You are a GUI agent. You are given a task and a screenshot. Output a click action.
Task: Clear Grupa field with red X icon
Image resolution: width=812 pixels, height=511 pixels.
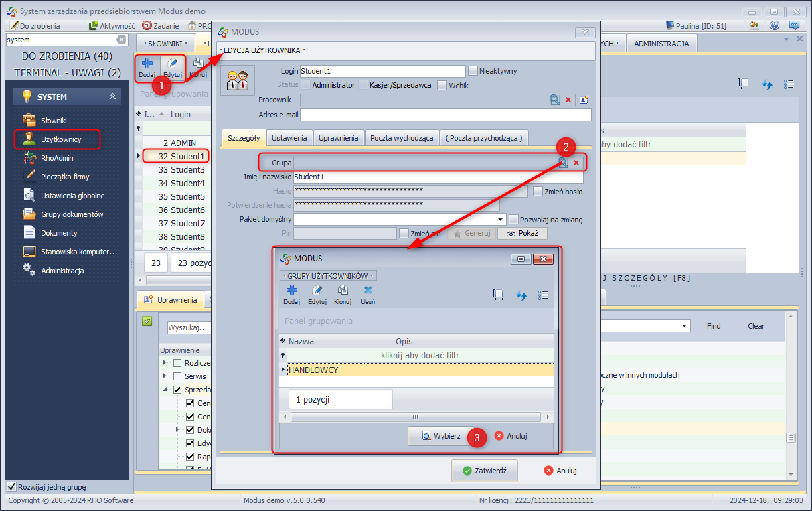pyautogui.click(x=576, y=163)
